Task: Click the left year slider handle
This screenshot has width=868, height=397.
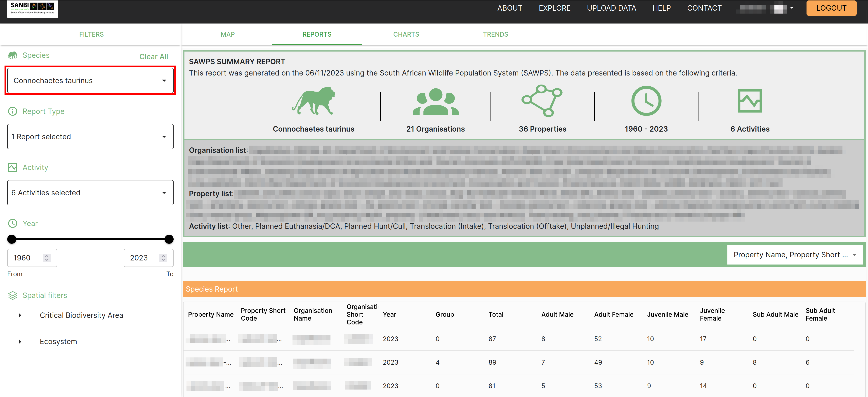Action: point(12,239)
